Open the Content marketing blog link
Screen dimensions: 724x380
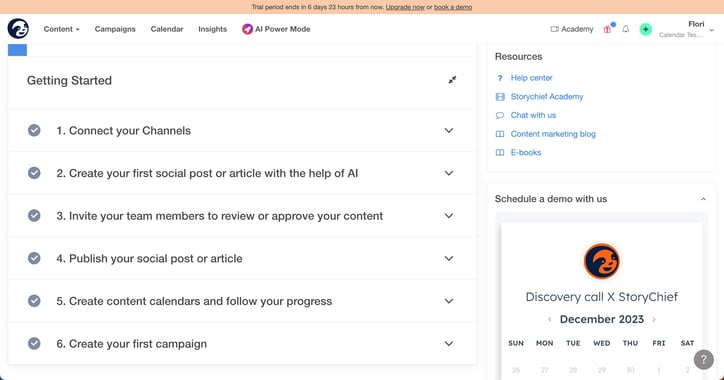(x=553, y=134)
